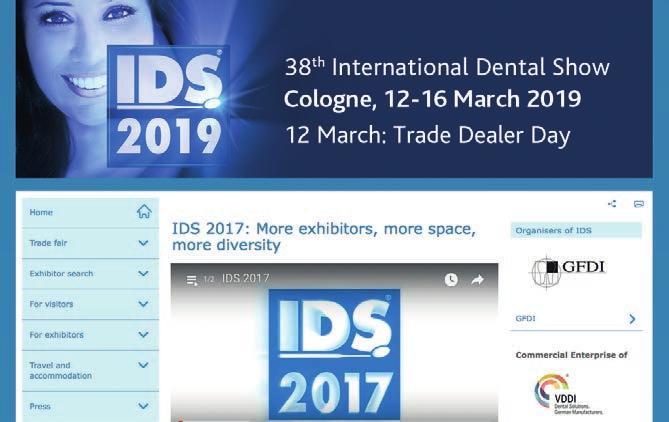Click the Commercial Enterprise of text

point(571,355)
